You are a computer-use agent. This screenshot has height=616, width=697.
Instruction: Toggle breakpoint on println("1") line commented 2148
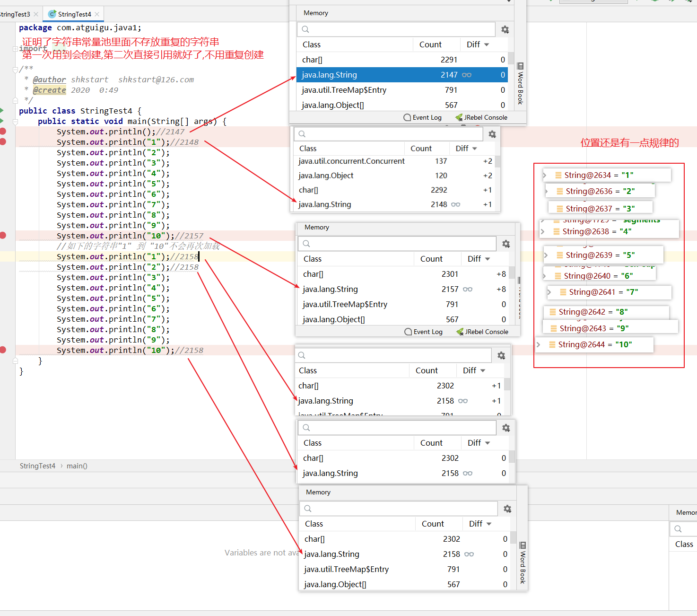3,142
